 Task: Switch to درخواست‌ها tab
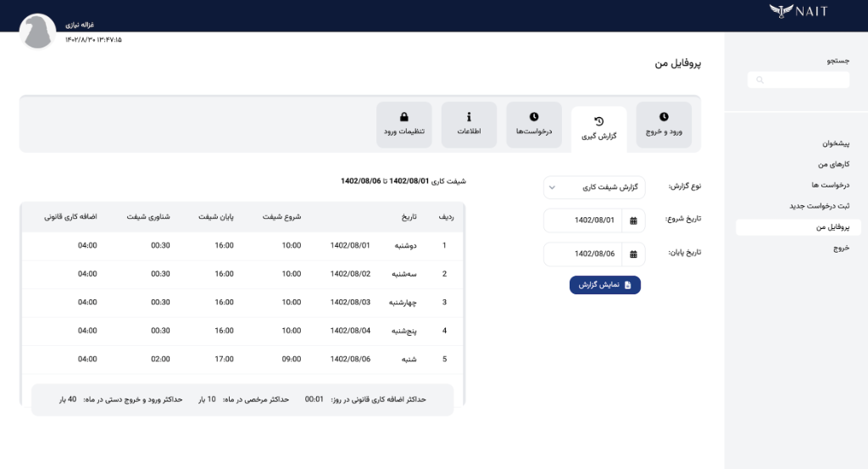(x=534, y=125)
